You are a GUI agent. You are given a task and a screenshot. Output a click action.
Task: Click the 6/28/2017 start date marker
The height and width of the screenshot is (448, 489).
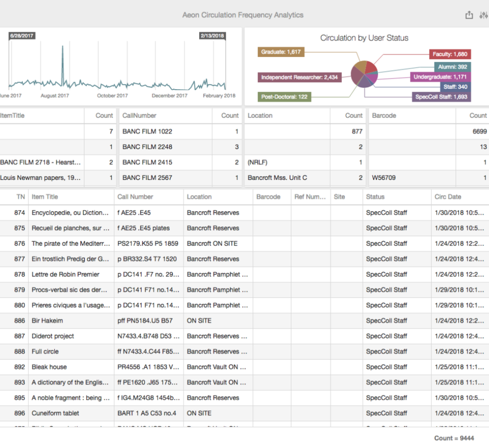21,36
